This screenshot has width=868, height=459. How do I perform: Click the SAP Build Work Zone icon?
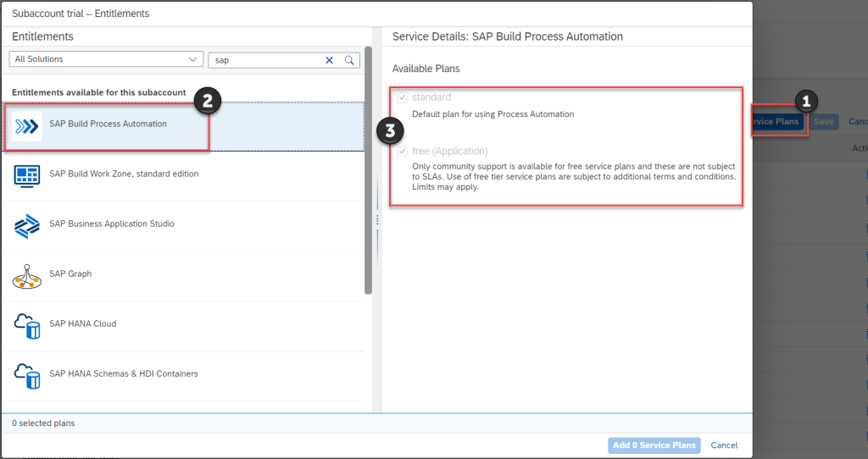tap(28, 175)
